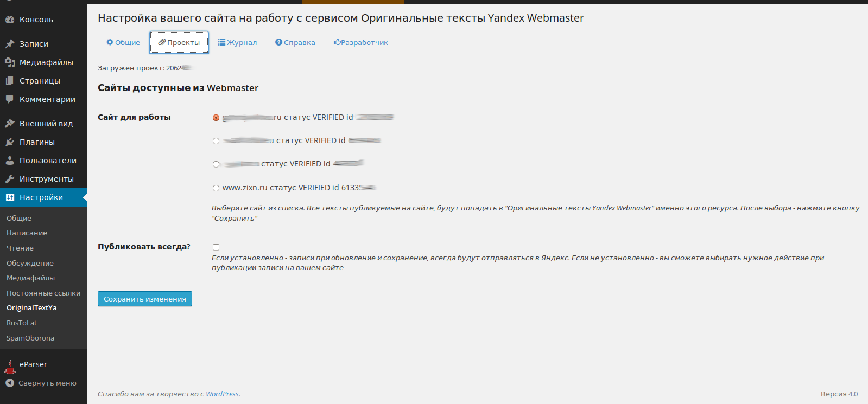Enable the Публиковать всегда checkbox
This screenshot has height=404, width=868.
[x=216, y=247]
